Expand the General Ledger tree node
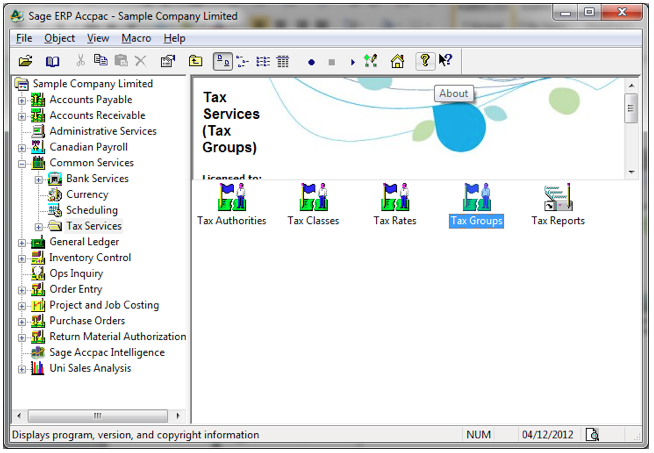Image resolution: width=654 pixels, height=453 pixels. pos(22,243)
